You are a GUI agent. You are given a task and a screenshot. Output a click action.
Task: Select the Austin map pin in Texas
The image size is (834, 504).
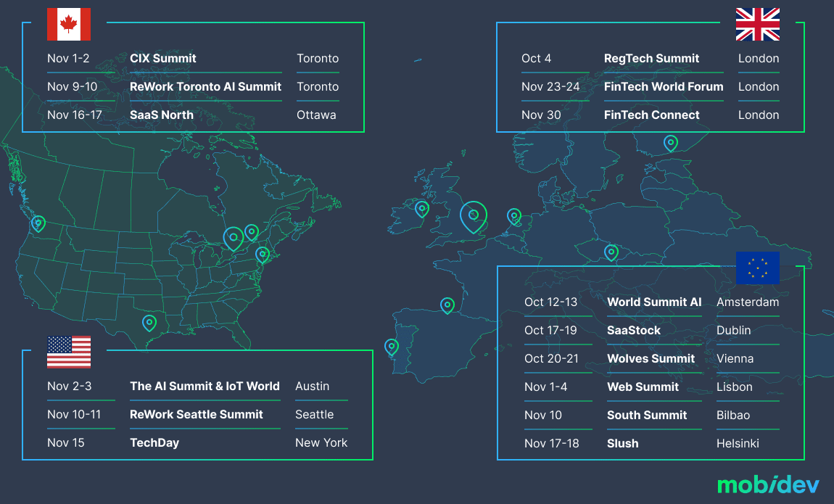click(149, 323)
